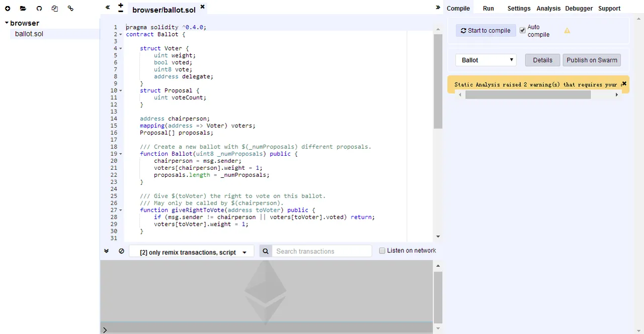Open the Analysis tab
Viewport: 644px width, 334px height.
(x=548, y=9)
